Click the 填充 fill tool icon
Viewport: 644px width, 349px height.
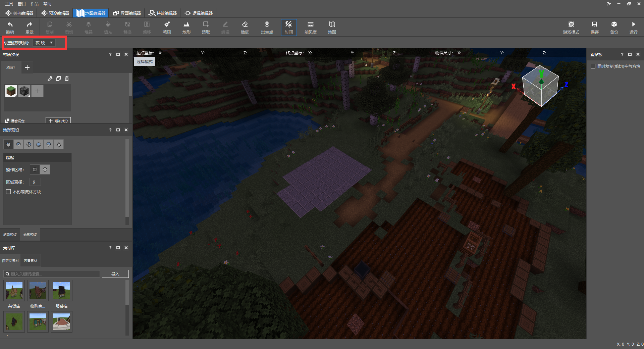point(108,24)
